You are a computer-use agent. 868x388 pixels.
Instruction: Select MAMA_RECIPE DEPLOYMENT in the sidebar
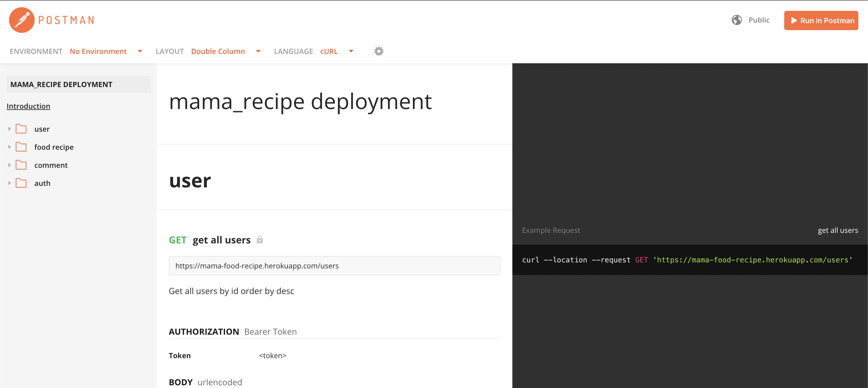[61, 84]
